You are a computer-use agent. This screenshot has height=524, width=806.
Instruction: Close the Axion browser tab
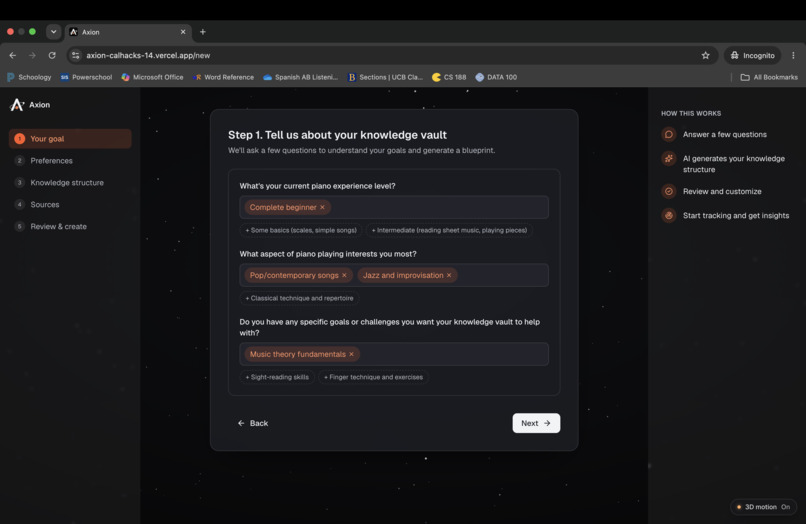pos(183,32)
